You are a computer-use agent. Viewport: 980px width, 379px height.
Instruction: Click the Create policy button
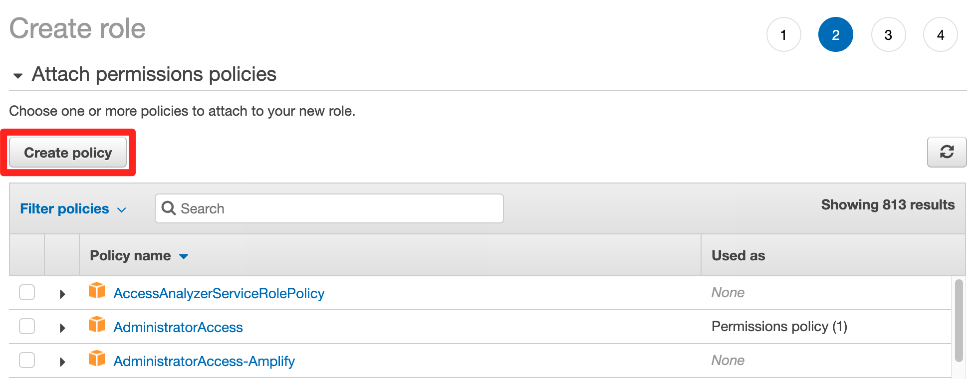tap(68, 153)
